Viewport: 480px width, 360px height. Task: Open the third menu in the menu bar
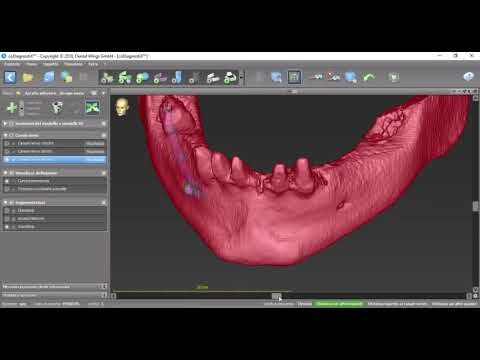tap(50, 64)
